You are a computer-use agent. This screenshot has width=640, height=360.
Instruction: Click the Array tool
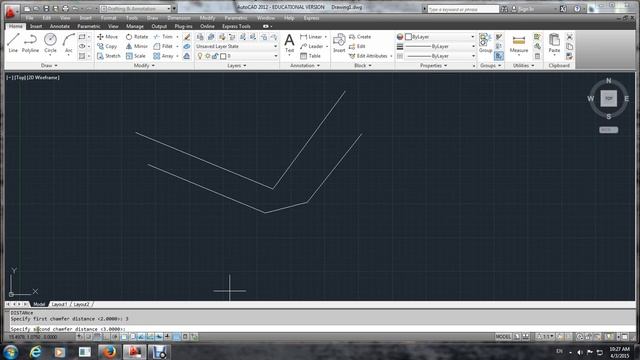pos(164,56)
